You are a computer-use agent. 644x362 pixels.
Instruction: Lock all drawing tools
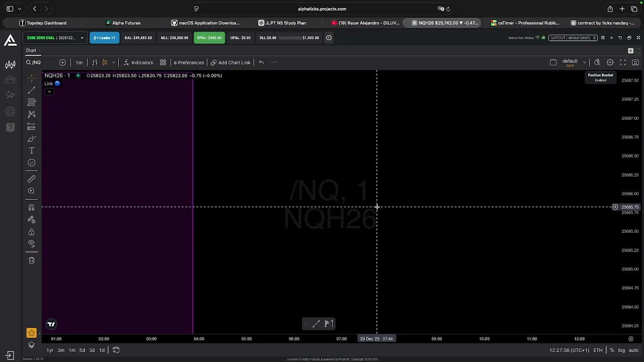(x=31, y=232)
